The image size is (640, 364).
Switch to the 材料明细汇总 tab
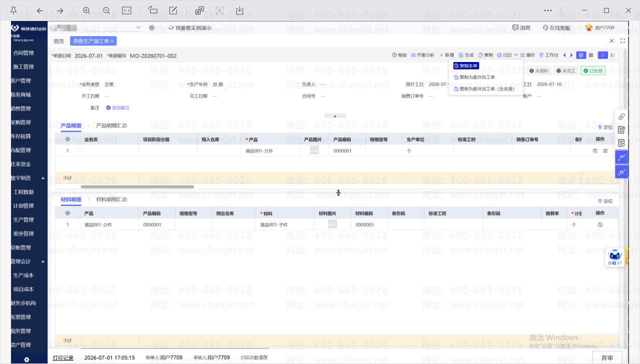[x=112, y=199]
